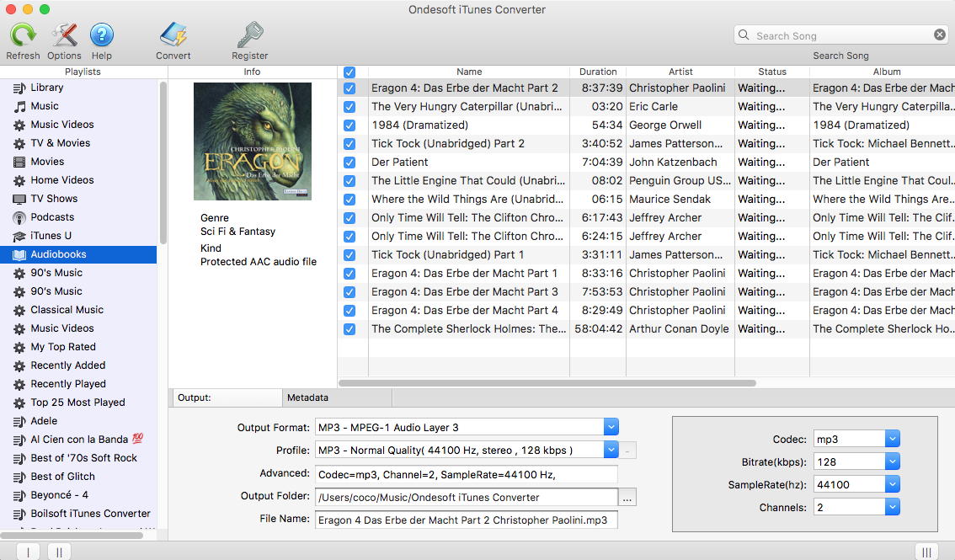Viewport: 955px width, 560px height.
Task: Uncheck Complete Sherlock Holmes checkbox
Action: coord(349,329)
